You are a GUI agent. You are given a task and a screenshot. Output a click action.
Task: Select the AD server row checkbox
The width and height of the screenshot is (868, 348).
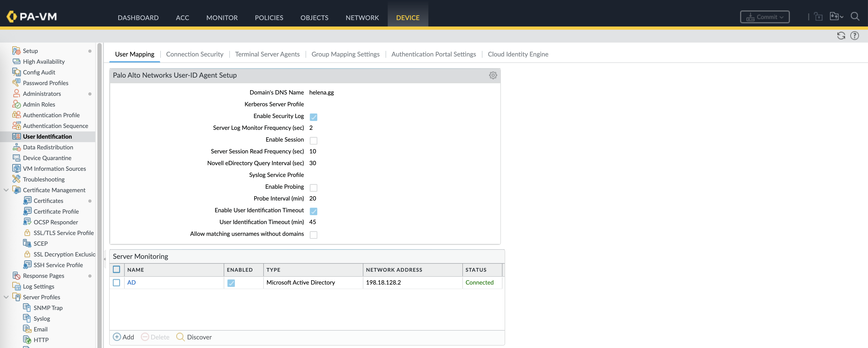pyautogui.click(x=117, y=283)
